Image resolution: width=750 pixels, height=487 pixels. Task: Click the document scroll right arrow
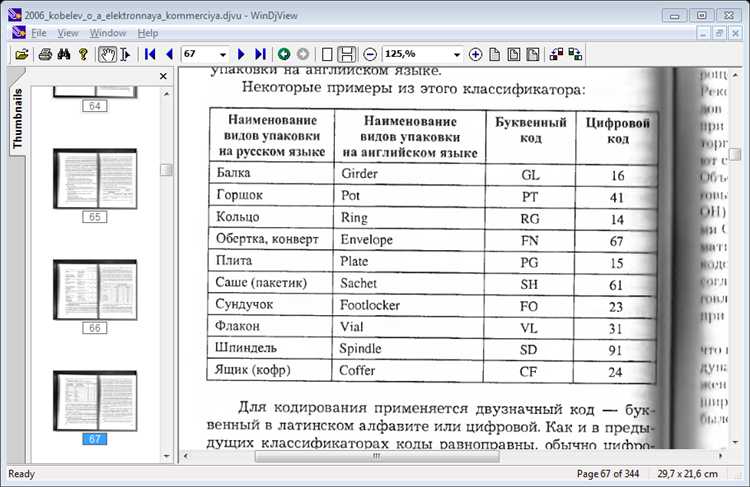(721, 456)
